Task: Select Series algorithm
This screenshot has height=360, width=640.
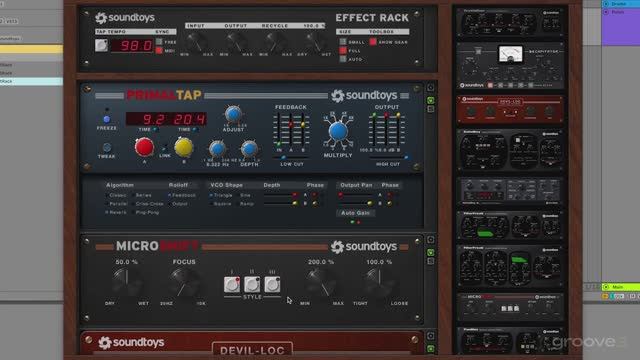Action: (x=141, y=195)
